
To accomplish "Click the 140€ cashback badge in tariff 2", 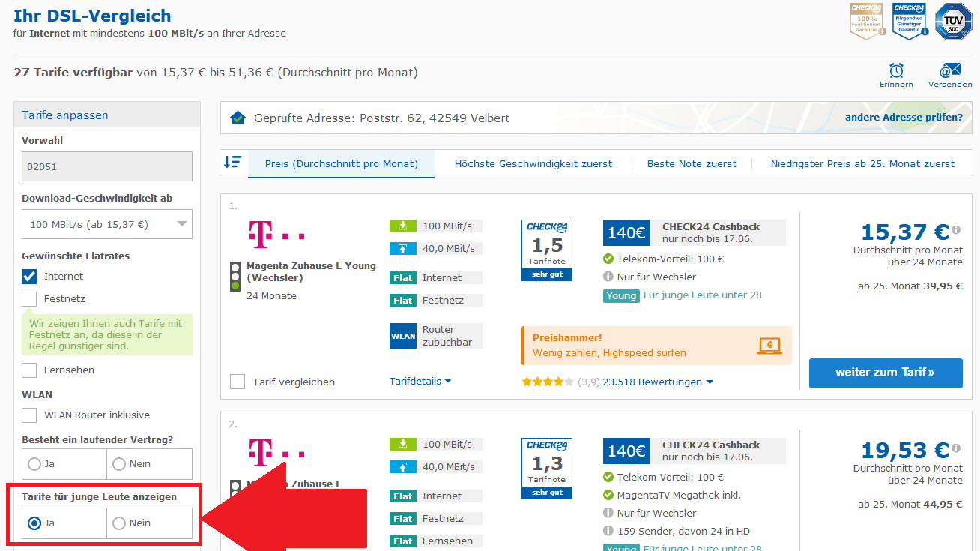I will point(626,451).
